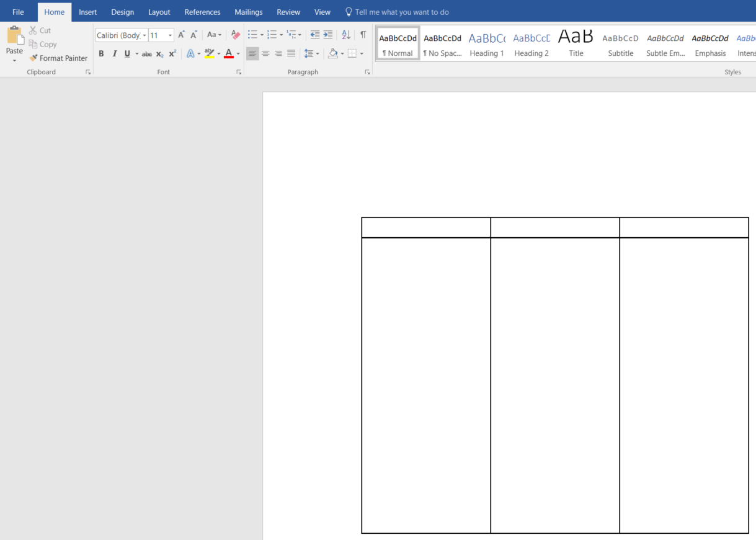Apply superscript formatting

click(172, 54)
